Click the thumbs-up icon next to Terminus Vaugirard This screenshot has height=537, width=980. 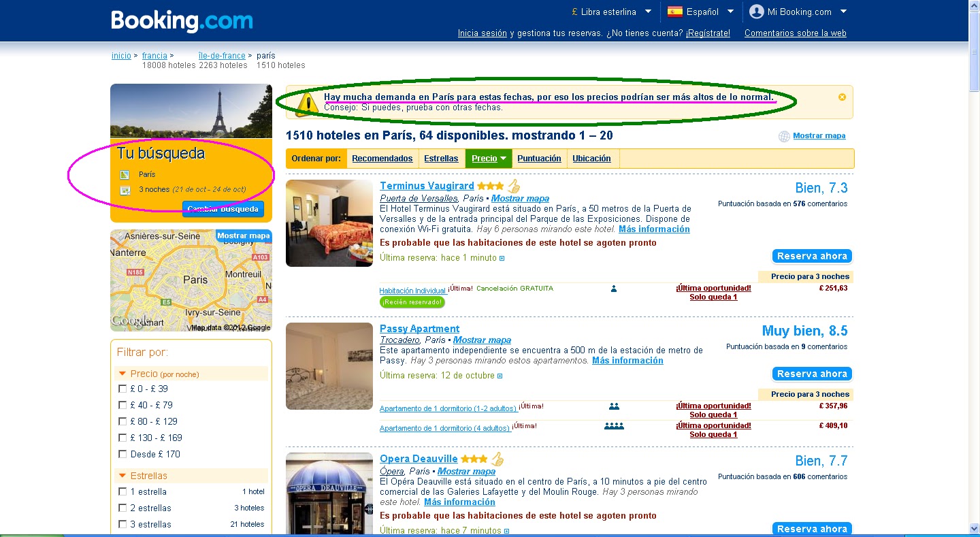click(x=514, y=186)
